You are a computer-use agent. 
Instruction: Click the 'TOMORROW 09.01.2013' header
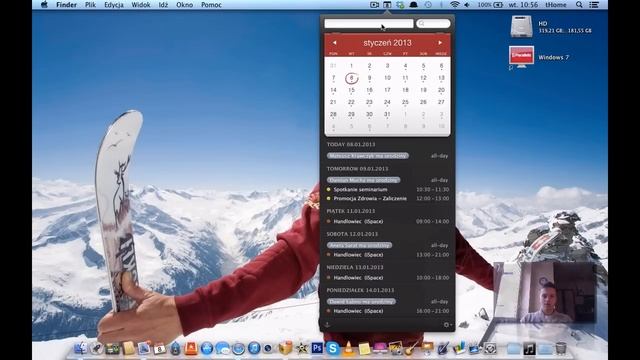point(357,169)
